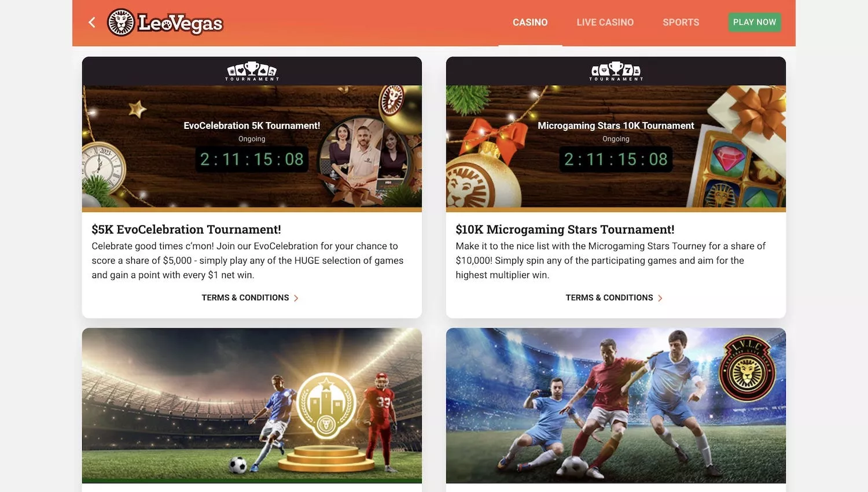Click the EvoCelebration 5K Tournament banner

252,146
